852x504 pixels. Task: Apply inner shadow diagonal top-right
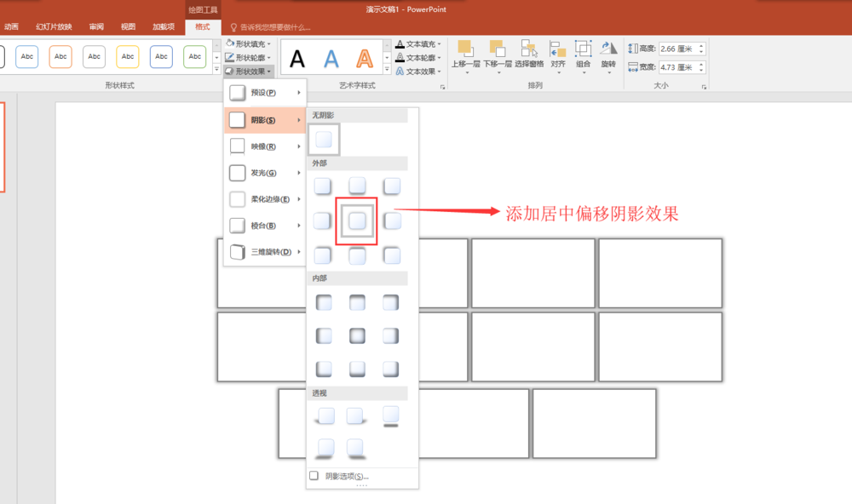(x=391, y=302)
